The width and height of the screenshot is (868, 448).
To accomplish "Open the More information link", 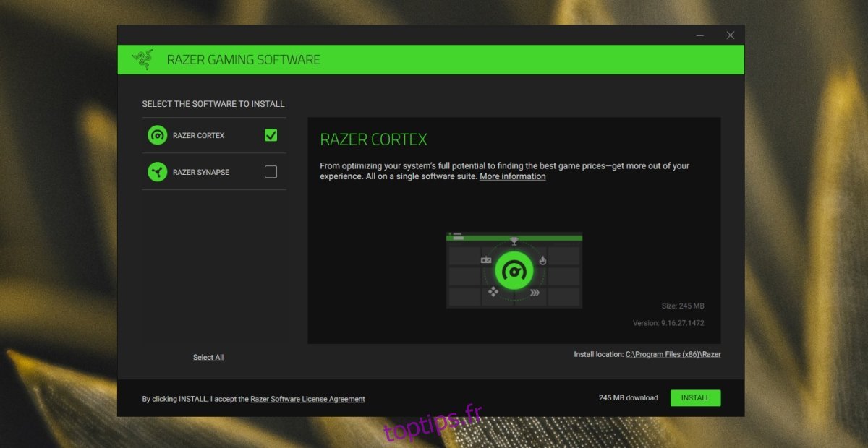I will pyautogui.click(x=513, y=176).
